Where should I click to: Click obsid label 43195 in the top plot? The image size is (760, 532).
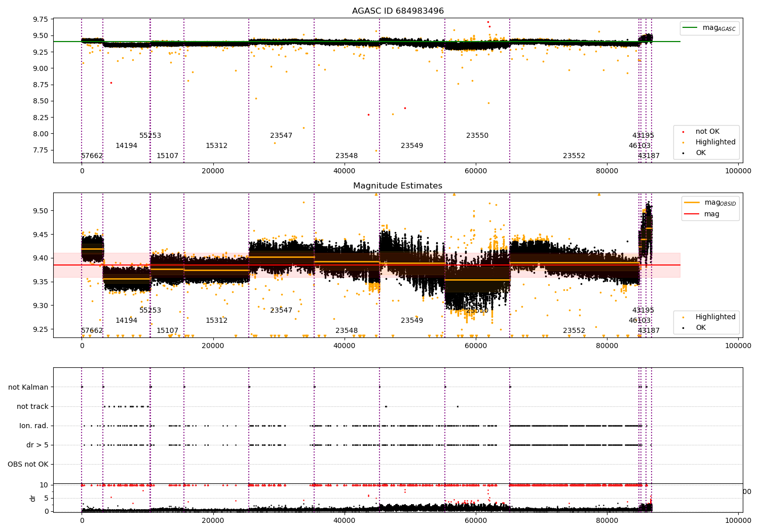[643, 136]
